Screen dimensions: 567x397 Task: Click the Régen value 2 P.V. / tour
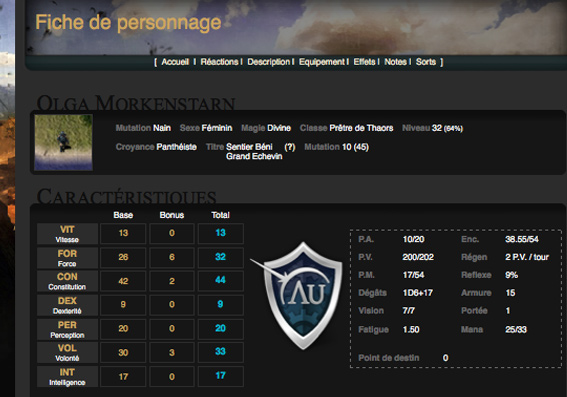[527, 257]
